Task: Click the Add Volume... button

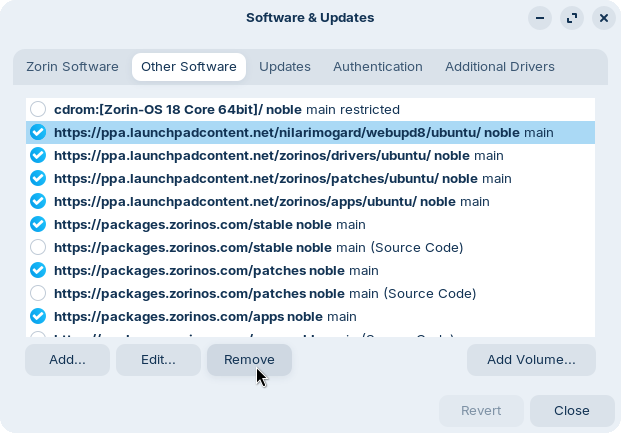Action: tap(531, 360)
